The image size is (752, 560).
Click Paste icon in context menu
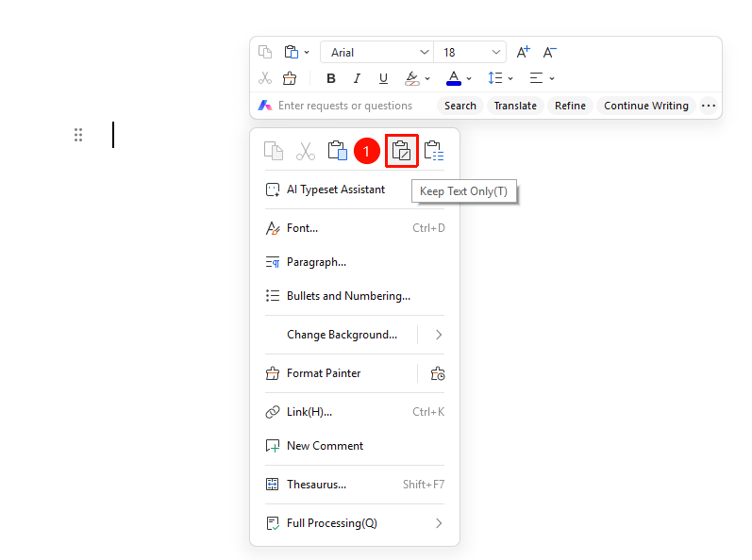(x=337, y=151)
